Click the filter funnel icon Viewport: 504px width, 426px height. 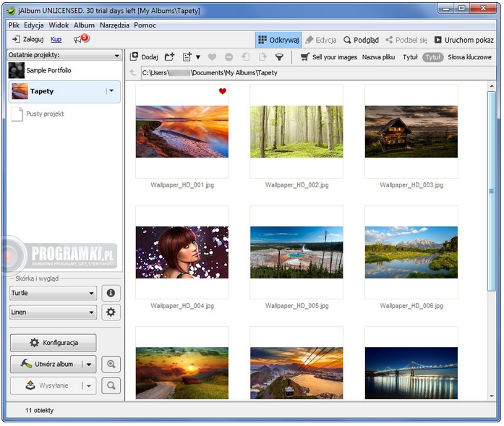pyautogui.click(x=279, y=57)
